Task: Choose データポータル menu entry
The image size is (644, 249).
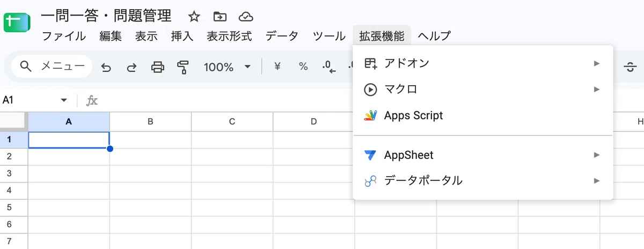Action: 483,181
